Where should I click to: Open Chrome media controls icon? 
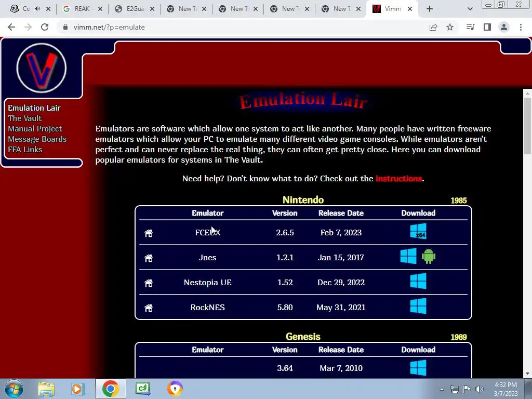click(x=470, y=27)
